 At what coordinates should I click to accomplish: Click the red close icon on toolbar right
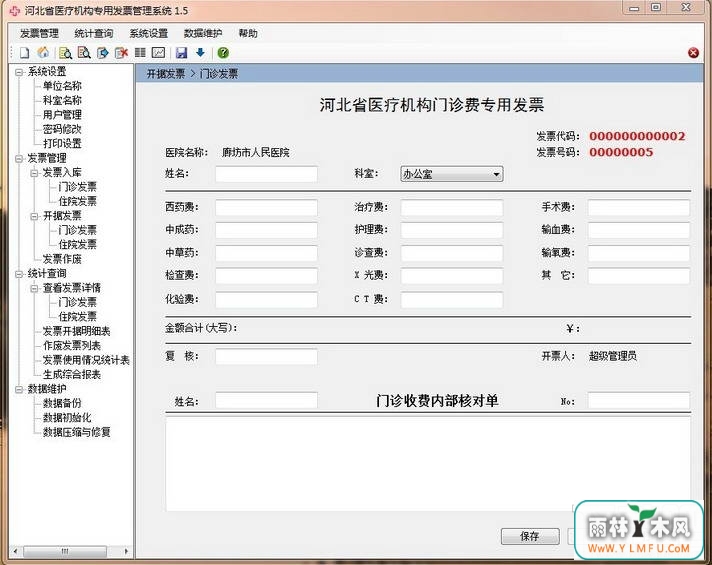[693, 53]
